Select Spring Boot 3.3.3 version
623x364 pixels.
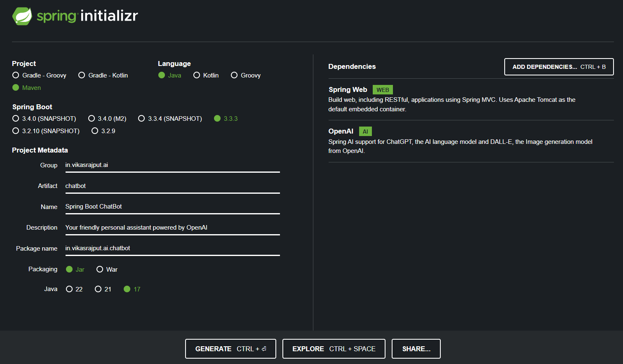click(x=226, y=118)
